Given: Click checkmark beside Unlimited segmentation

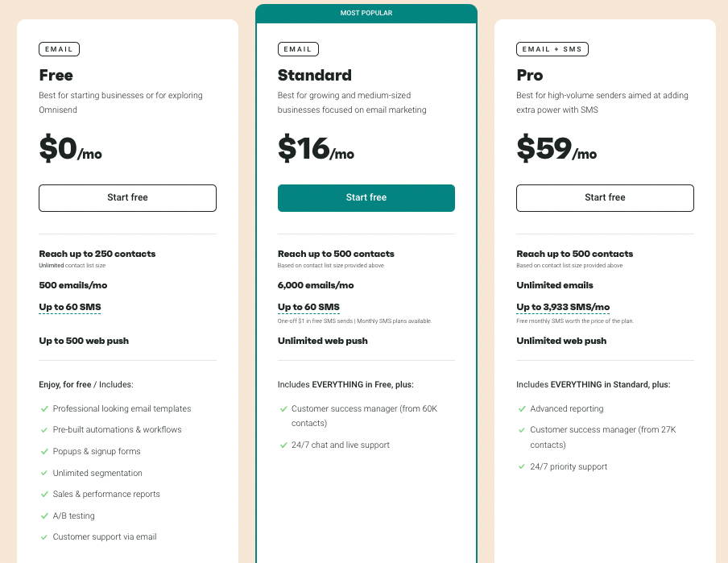Looking at the screenshot, I should pos(44,473).
